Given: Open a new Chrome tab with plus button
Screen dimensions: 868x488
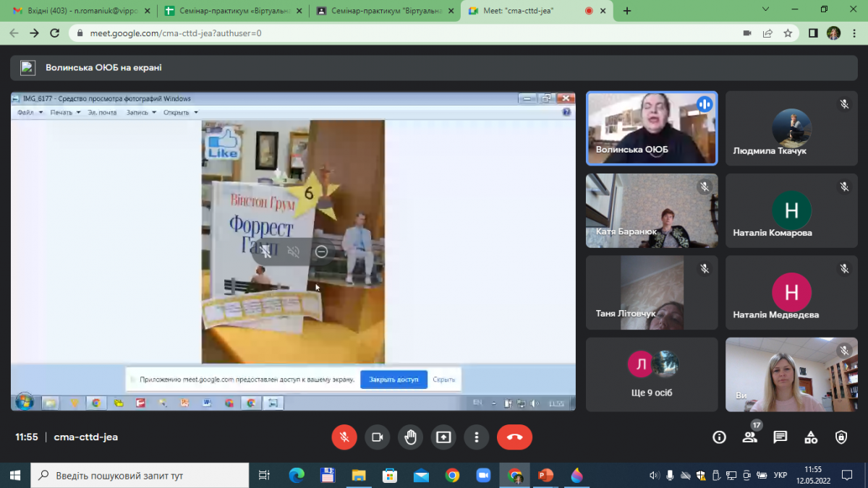Looking at the screenshot, I should (627, 11).
